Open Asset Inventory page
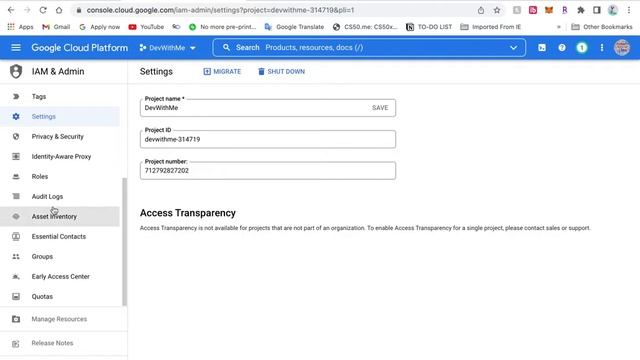640x360 pixels. pyautogui.click(x=54, y=216)
